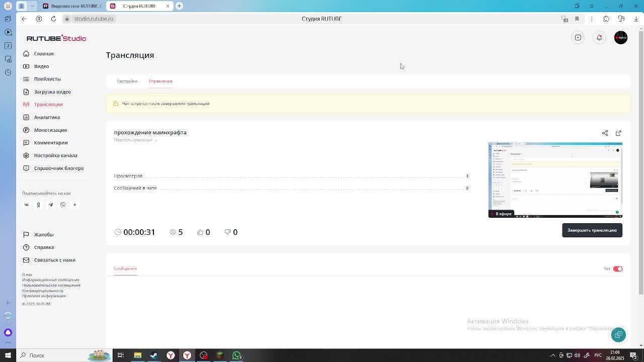This screenshot has width=644, height=362.
Task: Click the thumbs-down dislikes counter
Action: click(231, 232)
